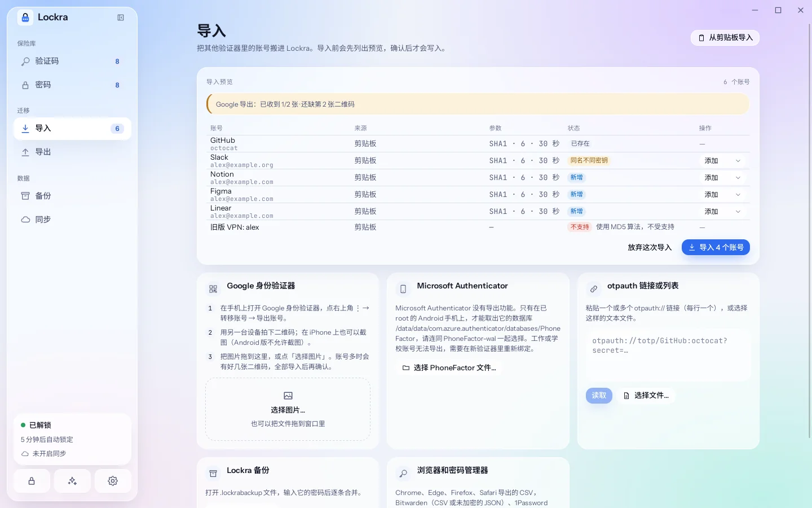The height and width of the screenshot is (508, 812).
Task: Click the 读取 button in the otpauth card
Action: (599, 396)
